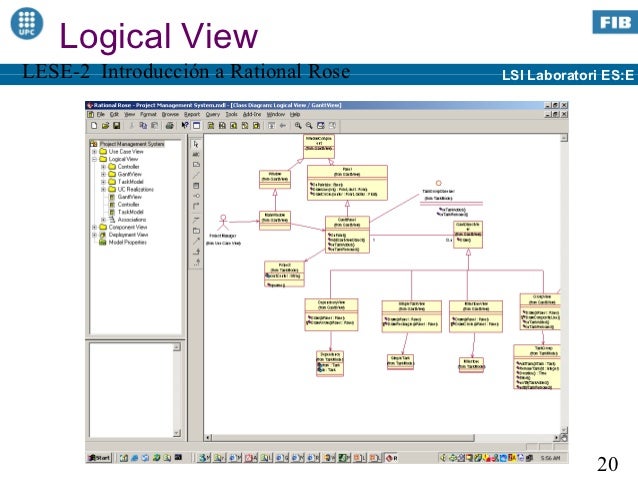Launch Internet Explorer from the quick launch bar
The image size is (638, 479).
135,458
